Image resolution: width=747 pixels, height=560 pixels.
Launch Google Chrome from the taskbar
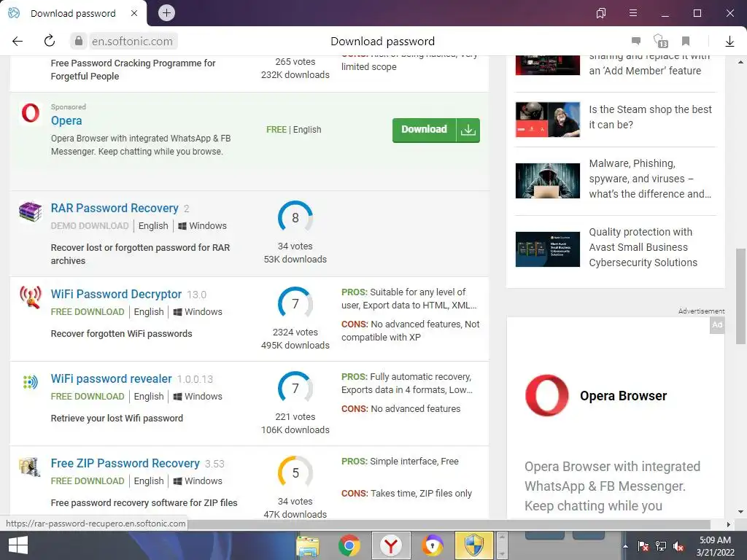(x=349, y=545)
